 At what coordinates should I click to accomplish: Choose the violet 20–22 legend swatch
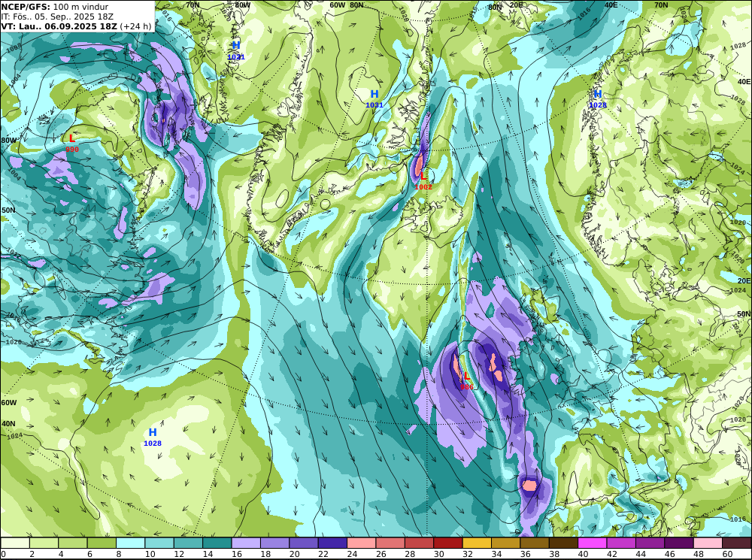click(x=304, y=543)
